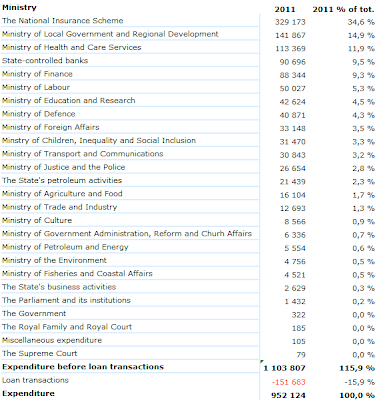The height and width of the screenshot is (400, 377).
Task: Select 'The State's business activities' label
Action: [59, 287]
